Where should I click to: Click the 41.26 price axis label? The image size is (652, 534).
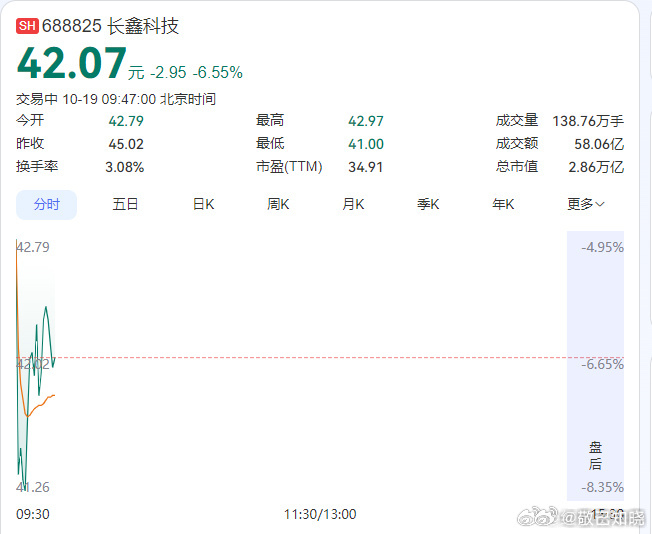33,487
